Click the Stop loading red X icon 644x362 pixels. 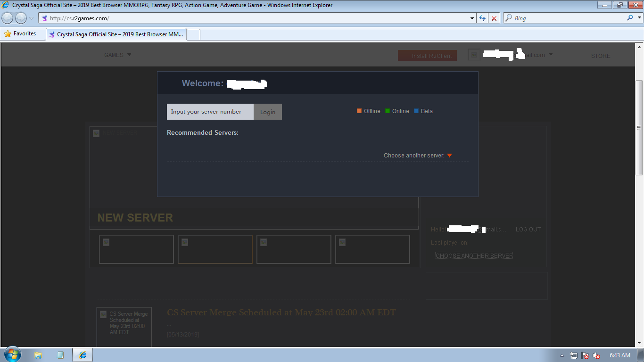494,18
